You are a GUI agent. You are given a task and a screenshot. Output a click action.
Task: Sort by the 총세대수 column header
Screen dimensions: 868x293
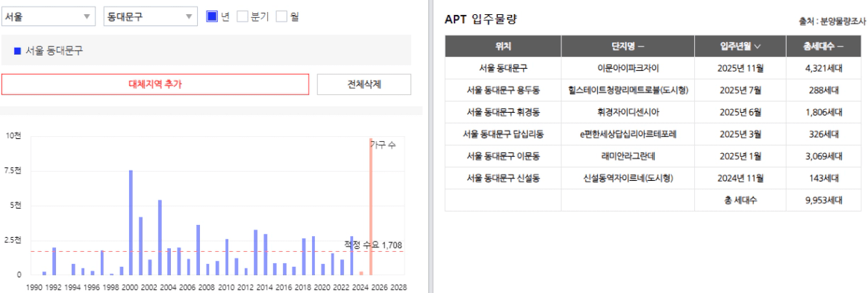pyautogui.click(x=823, y=46)
